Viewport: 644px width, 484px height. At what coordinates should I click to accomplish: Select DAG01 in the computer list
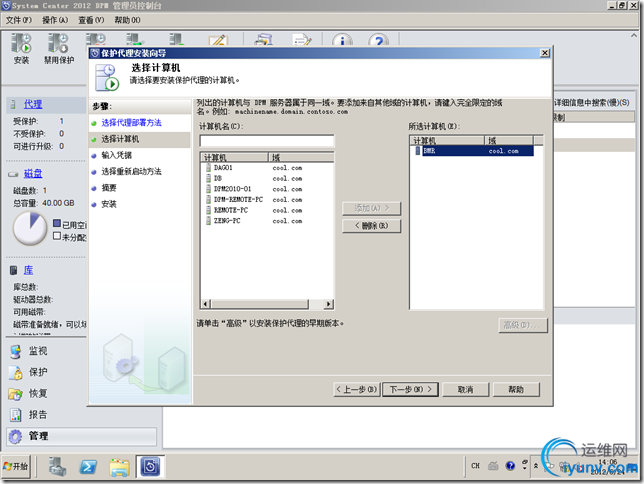point(223,168)
